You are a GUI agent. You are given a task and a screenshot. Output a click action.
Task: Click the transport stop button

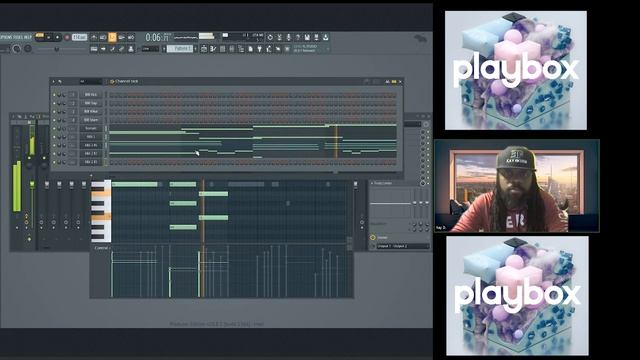pos(58,37)
